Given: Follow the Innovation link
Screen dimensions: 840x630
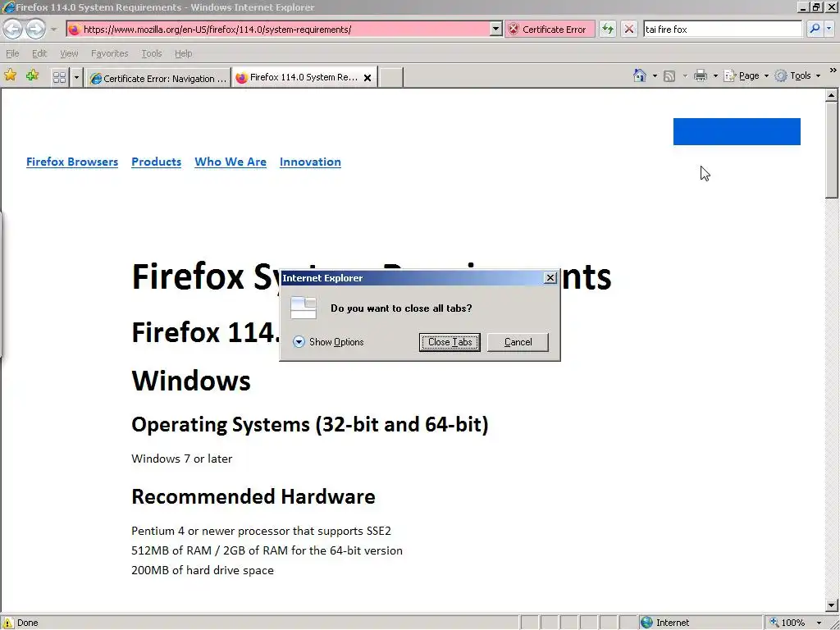Looking at the screenshot, I should pos(310,162).
